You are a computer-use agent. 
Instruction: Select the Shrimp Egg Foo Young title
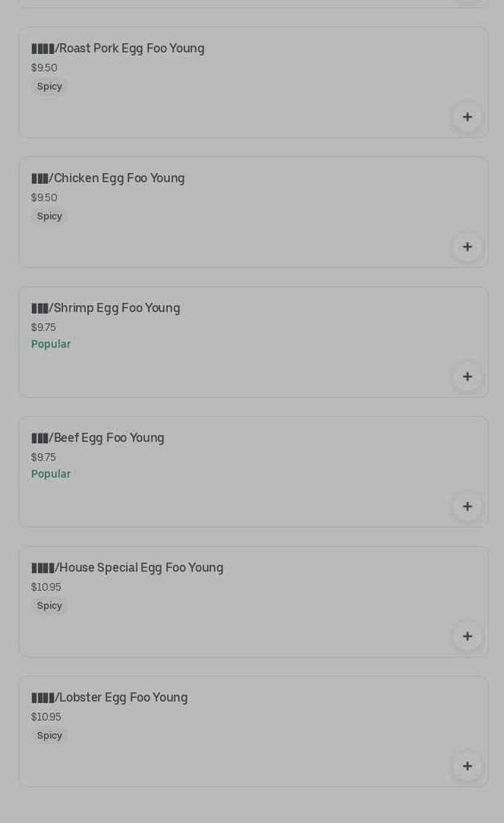(x=106, y=308)
